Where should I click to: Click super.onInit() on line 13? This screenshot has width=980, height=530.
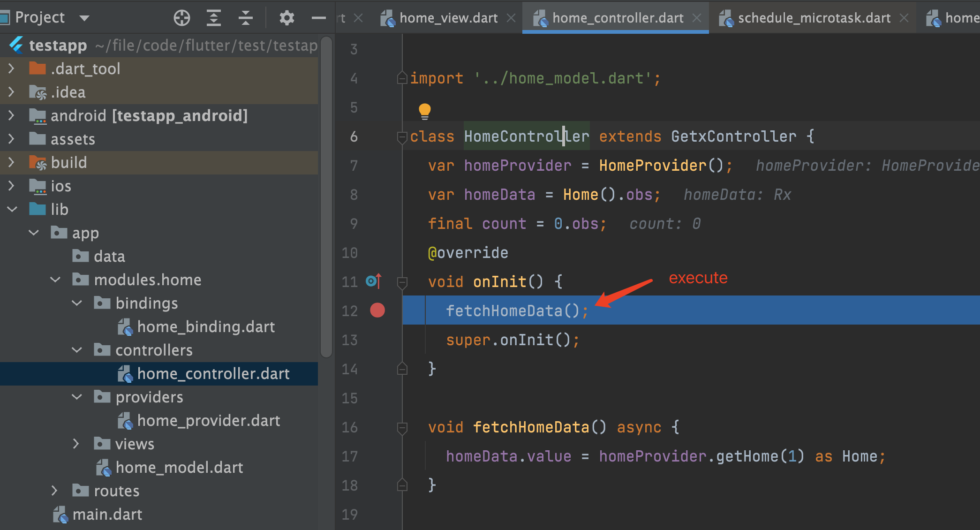click(508, 340)
